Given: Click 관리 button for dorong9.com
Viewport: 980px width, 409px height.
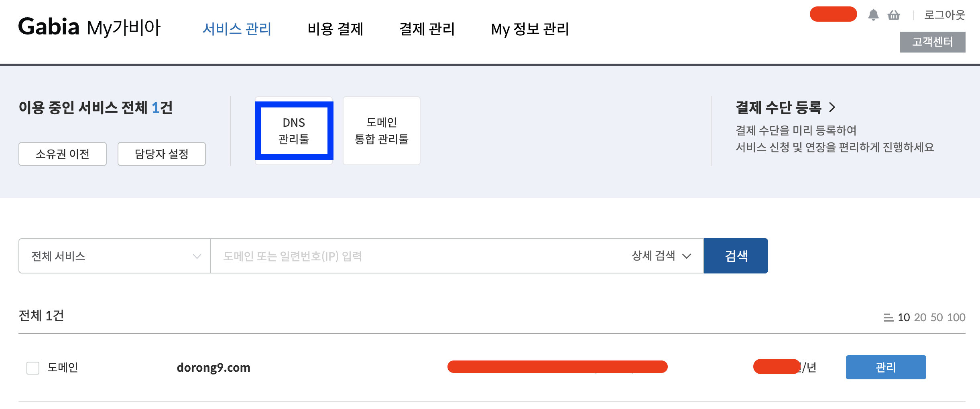Looking at the screenshot, I should [x=885, y=367].
